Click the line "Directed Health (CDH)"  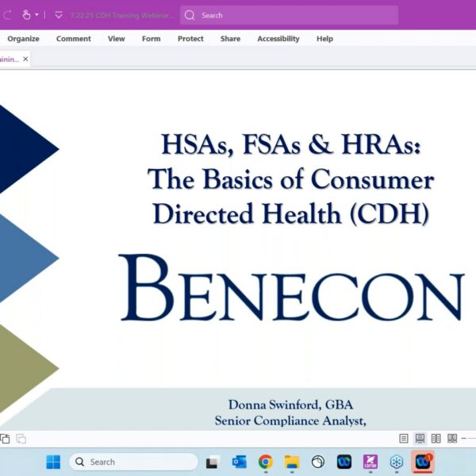291,214
